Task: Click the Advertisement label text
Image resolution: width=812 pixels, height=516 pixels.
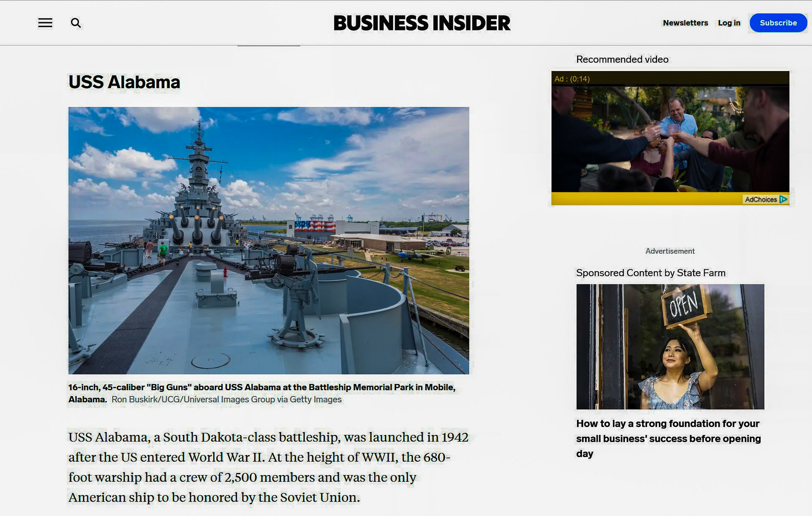Action: 669,251
